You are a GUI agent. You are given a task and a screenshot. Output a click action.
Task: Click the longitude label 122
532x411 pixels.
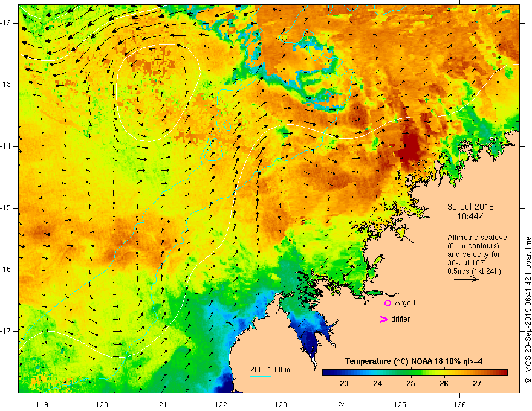[x=221, y=404]
